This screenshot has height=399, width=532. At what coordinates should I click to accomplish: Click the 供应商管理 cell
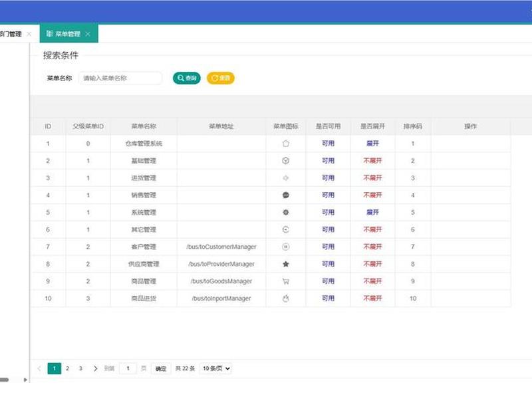[x=144, y=264]
